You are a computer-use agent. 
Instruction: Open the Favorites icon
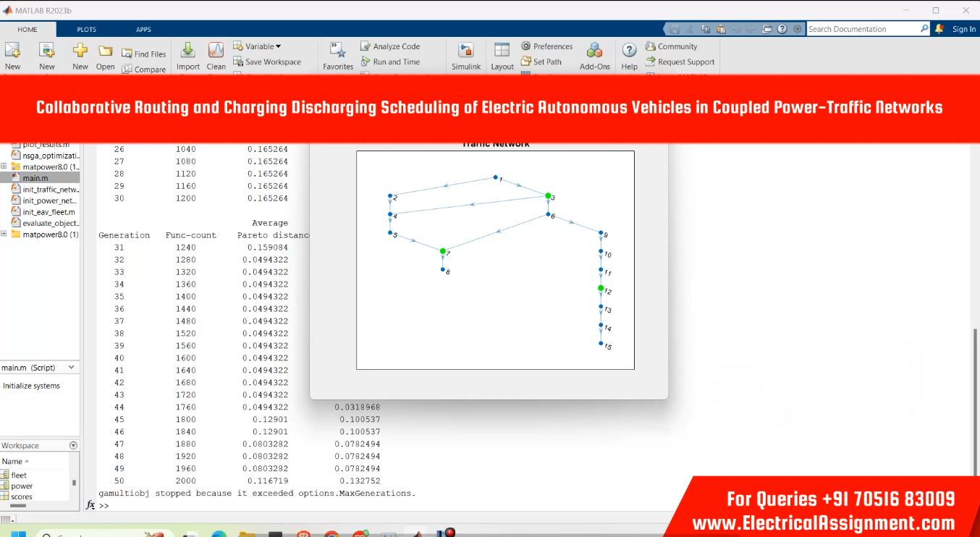tap(337, 51)
